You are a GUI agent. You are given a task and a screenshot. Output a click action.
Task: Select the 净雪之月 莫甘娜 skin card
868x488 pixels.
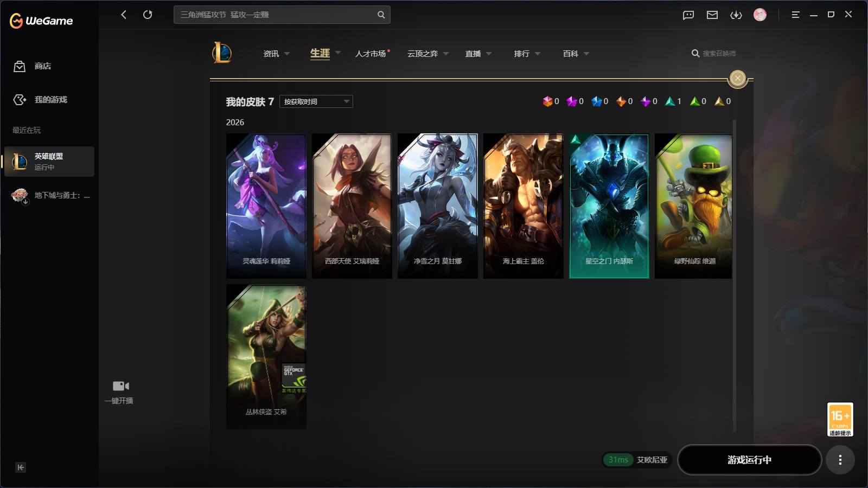(437, 206)
